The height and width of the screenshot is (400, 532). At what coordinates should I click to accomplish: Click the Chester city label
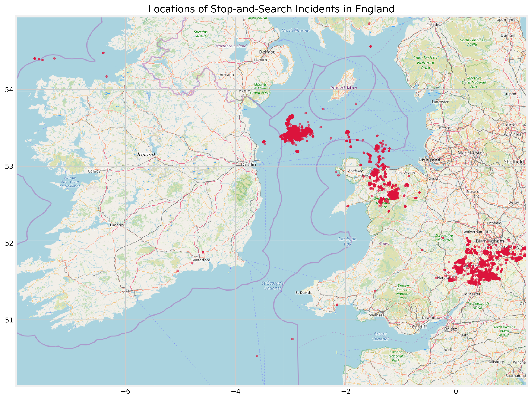(435, 178)
